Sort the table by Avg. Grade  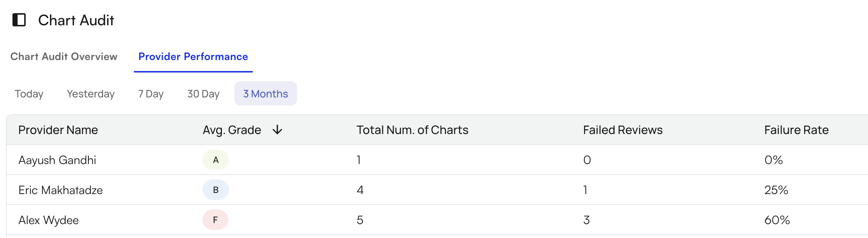(x=232, y=130)
